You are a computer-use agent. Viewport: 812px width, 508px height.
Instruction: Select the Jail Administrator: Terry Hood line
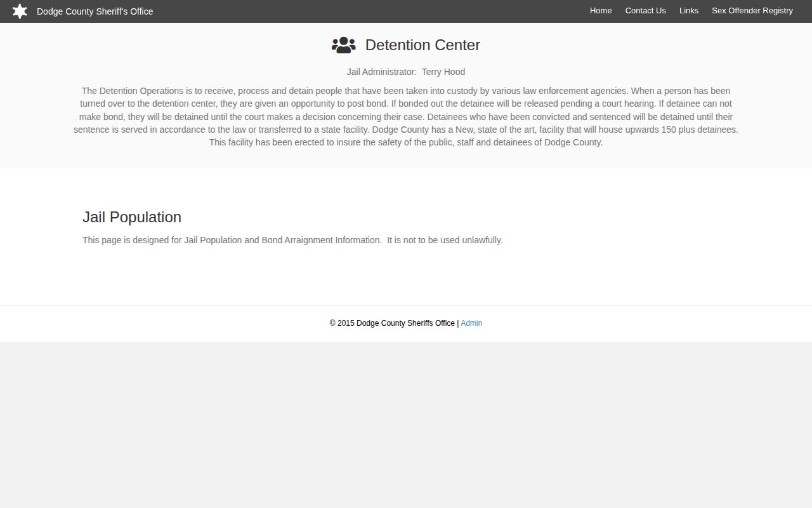click(406, 72)
